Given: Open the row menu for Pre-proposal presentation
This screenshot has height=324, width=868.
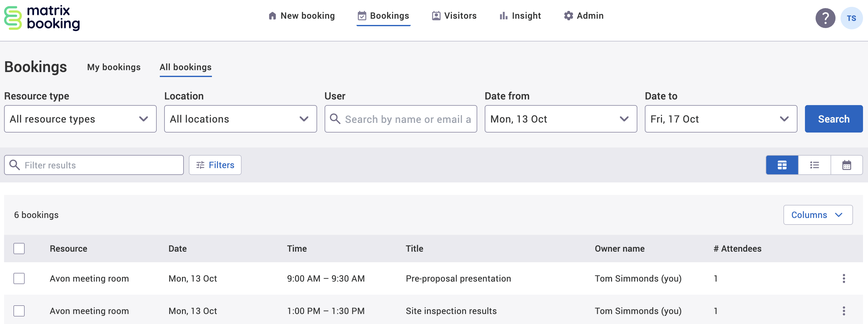Looking at the screenshot, I should coord(844,278).
